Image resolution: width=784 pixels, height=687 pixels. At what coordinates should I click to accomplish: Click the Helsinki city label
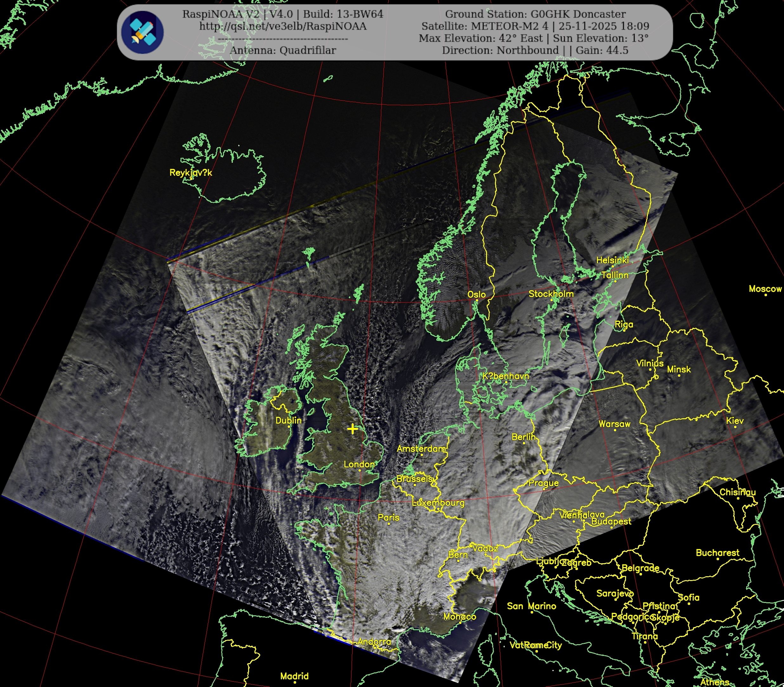(x=612, y=260)
